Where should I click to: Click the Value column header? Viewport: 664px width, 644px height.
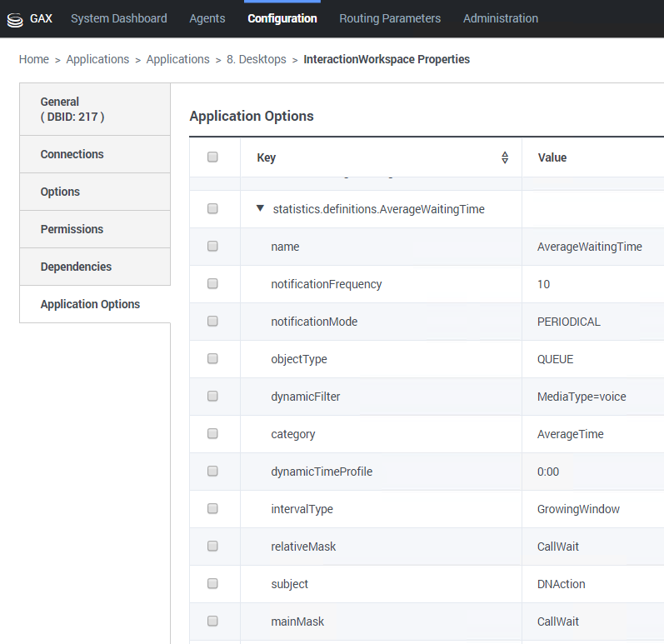552,157
